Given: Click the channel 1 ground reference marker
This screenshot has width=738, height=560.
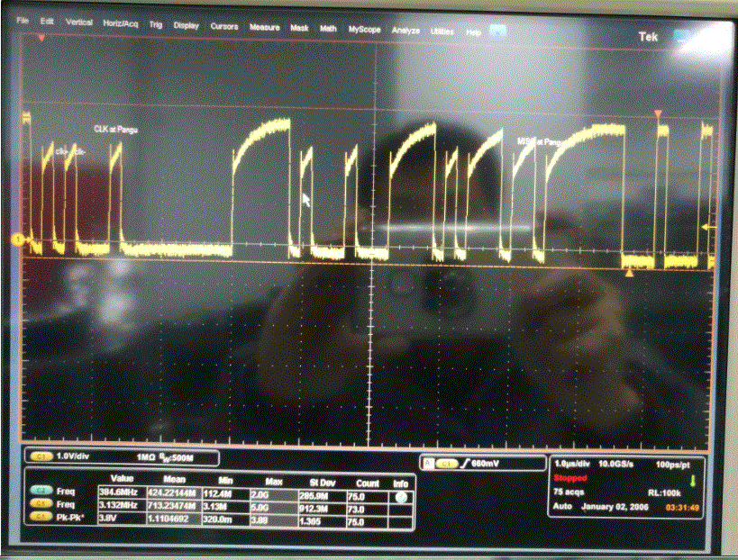Looking at the screenshot, I should coord(18,240).
